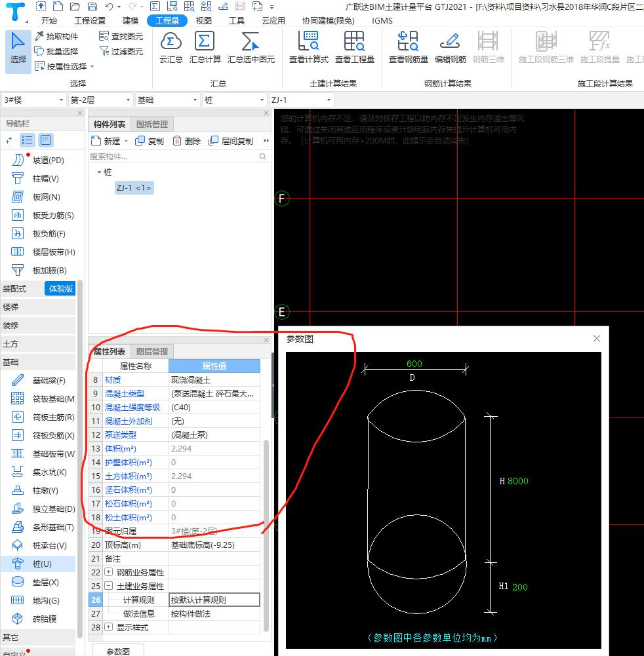
Task: Switch the navigation bar to detail view icon
Action: (45, 140)
